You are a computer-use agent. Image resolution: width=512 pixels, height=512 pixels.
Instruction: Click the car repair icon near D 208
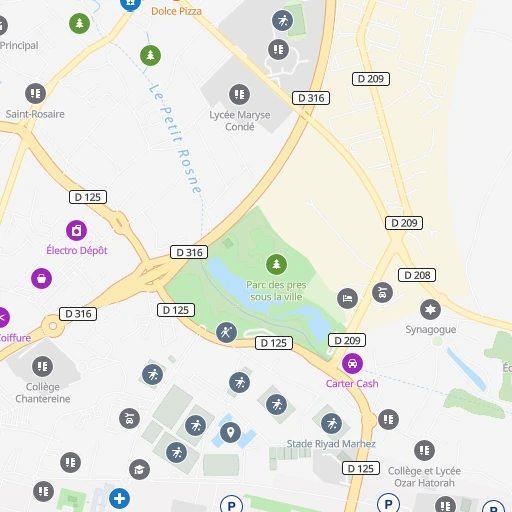(382, 292)
